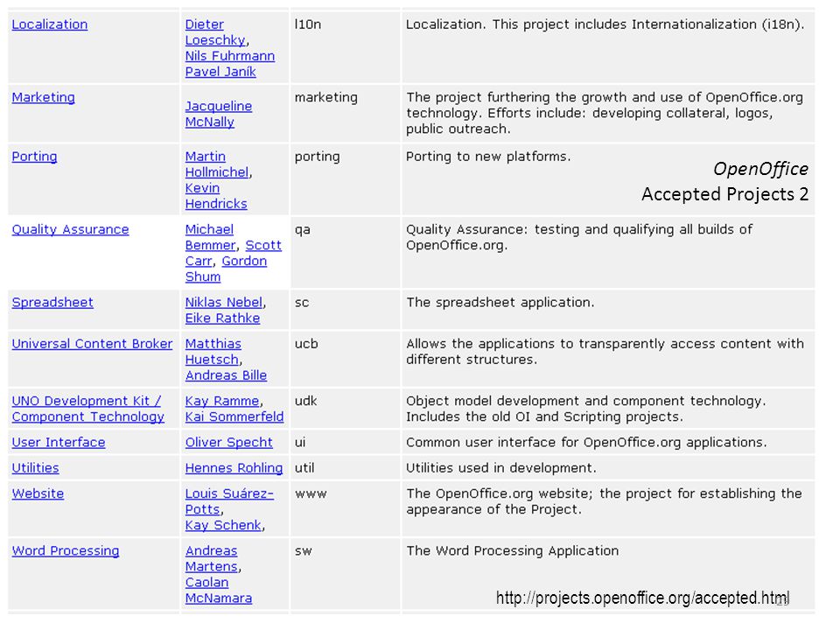Click the Website description about appearance of Project
Screen dimensions: 840x630
[x=604, y=501]
